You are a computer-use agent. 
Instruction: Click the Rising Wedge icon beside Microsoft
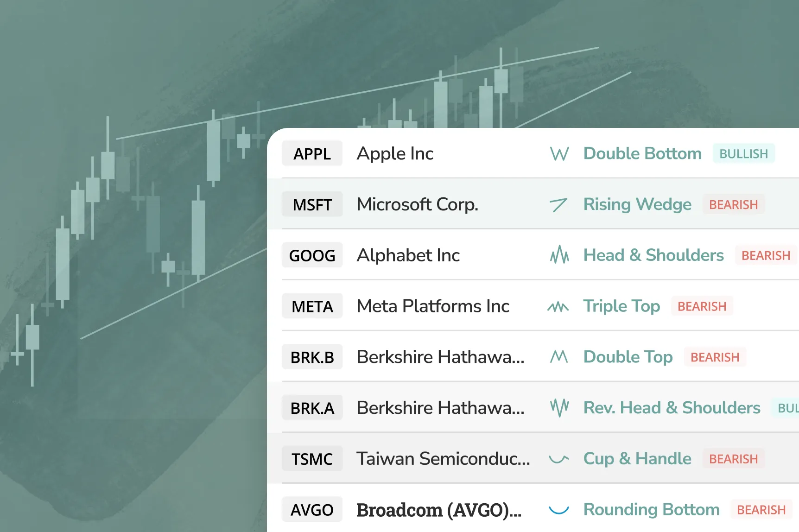tap(559, 204)
